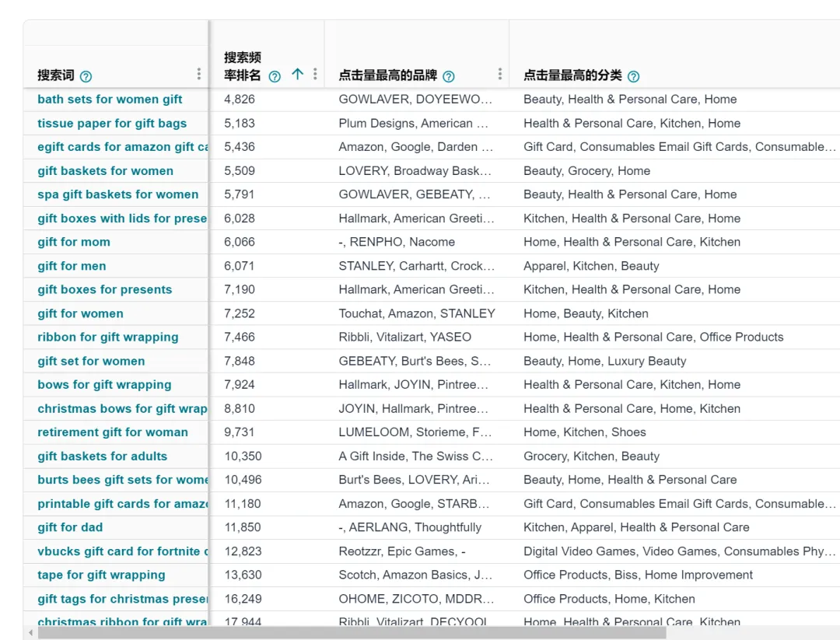Sort by 搜索频率排名 column header text
840x640 pixels.
(x=243, y=66)
